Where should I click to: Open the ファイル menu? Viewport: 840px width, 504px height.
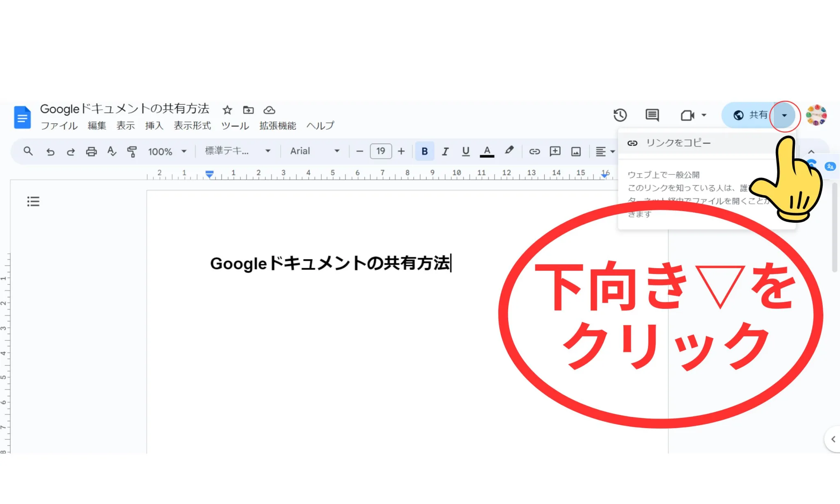[59, 126]
